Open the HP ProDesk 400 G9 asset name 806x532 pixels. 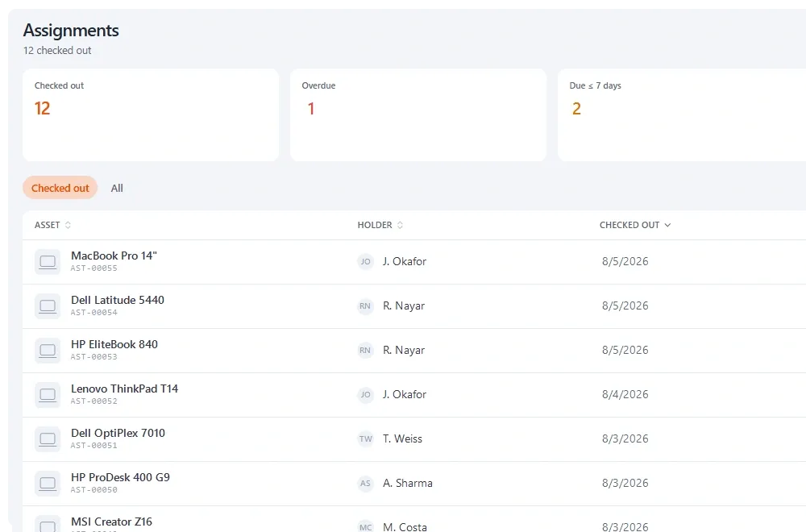(x=120, y=477)
